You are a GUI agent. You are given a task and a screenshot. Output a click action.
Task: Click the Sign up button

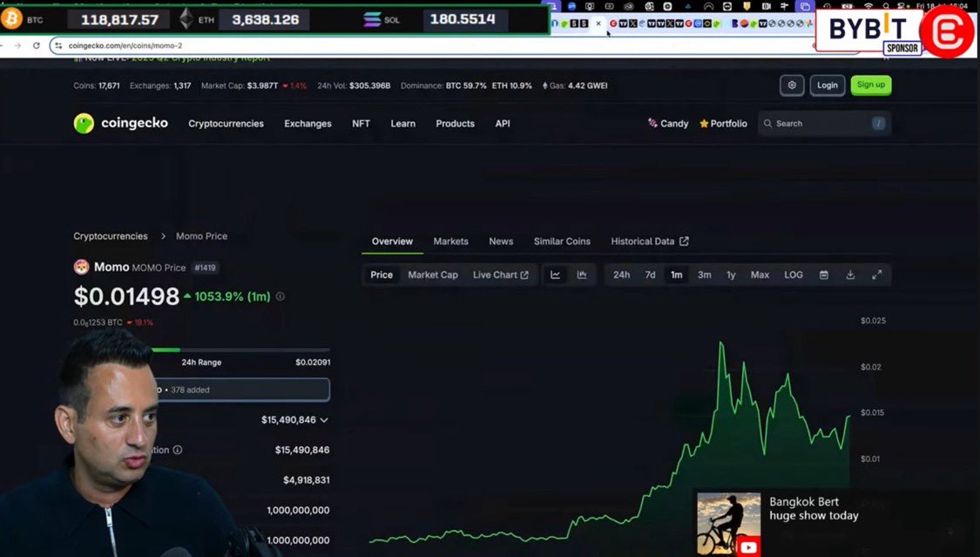pos(870,85)
